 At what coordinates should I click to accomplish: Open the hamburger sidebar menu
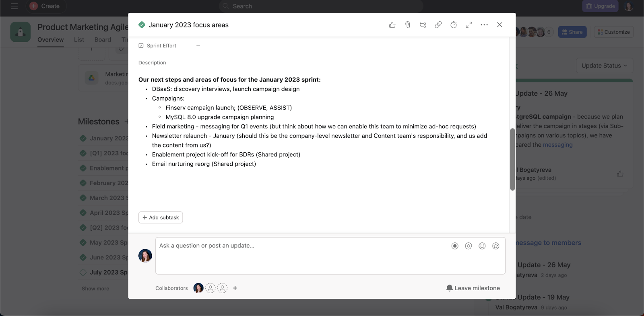[14, 6]
